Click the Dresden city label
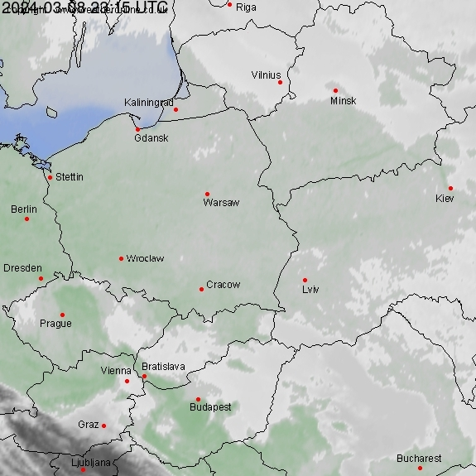 (23, 268)
